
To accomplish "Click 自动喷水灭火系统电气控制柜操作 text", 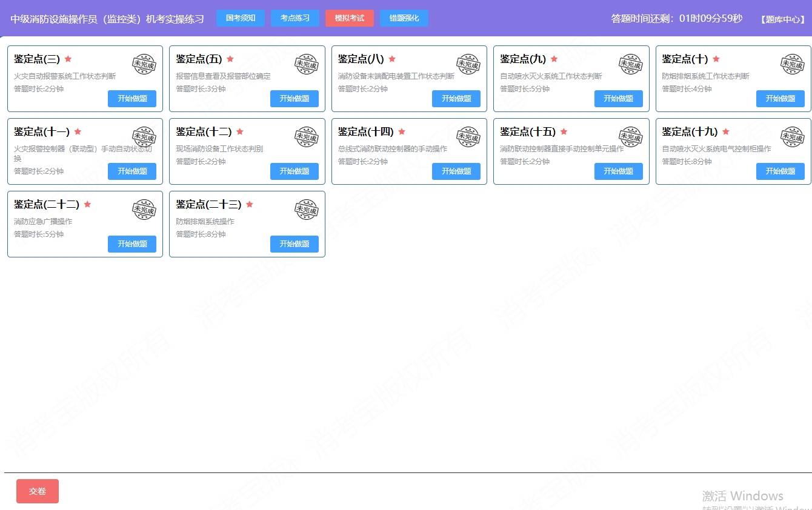I will tap(716, 149).
